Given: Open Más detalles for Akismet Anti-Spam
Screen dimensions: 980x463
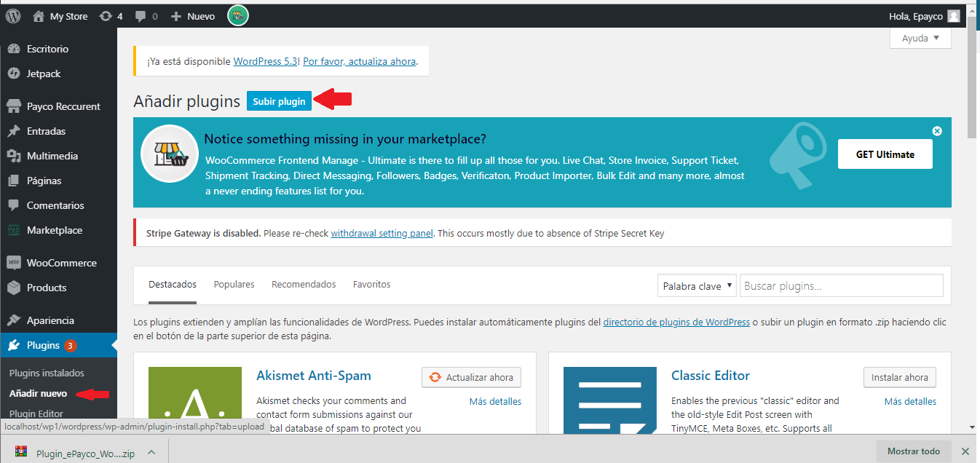Looking at the screenshot, I should [495, 401].
